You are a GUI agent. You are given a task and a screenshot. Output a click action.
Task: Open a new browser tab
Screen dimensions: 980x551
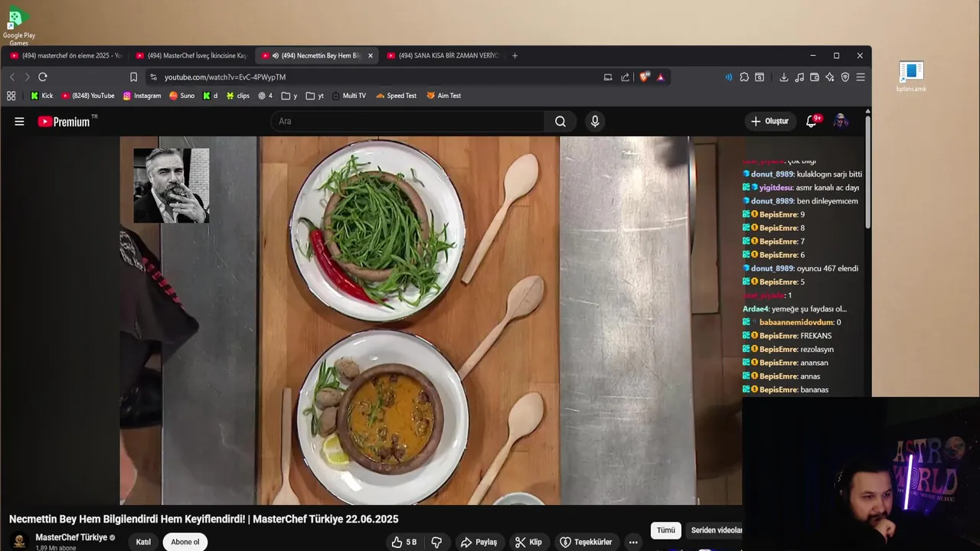point(514,55)
